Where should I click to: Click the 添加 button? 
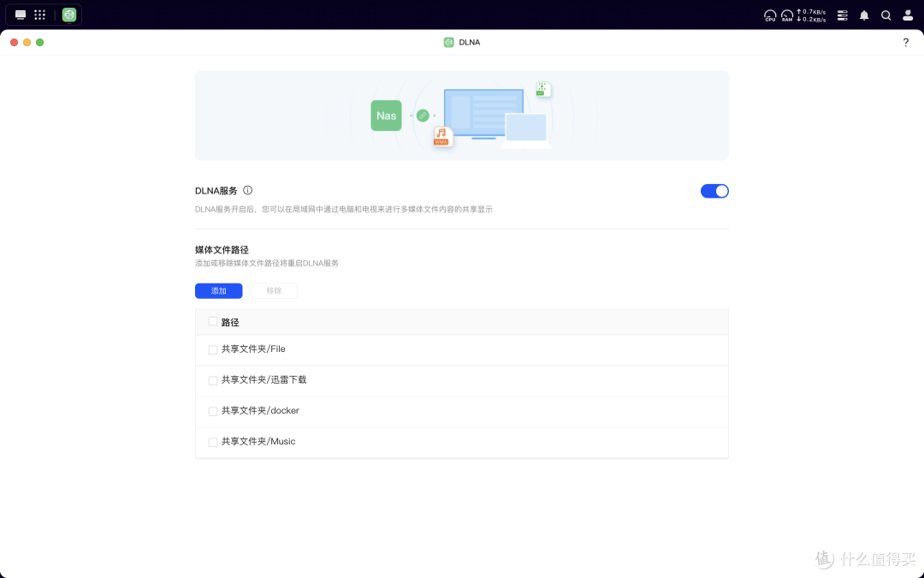[219, 291]
